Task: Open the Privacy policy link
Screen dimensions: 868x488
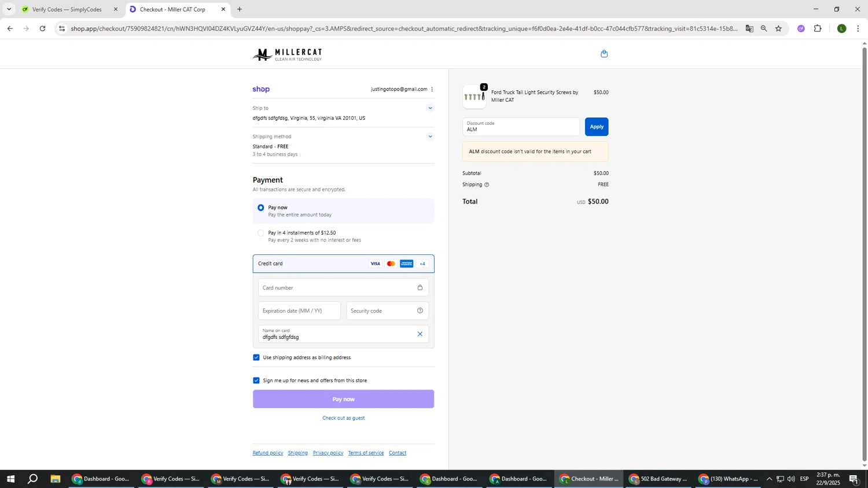Action: (x=328, y=453)
